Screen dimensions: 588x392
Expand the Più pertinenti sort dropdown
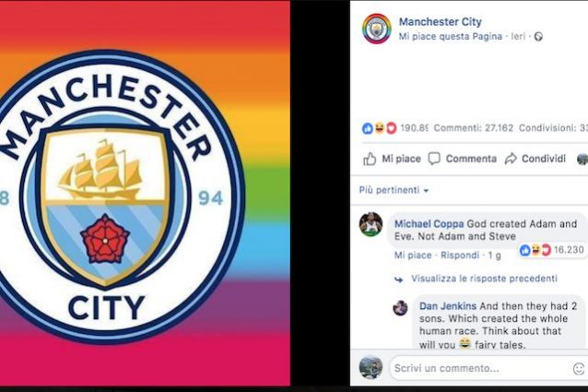pos(394,190)
